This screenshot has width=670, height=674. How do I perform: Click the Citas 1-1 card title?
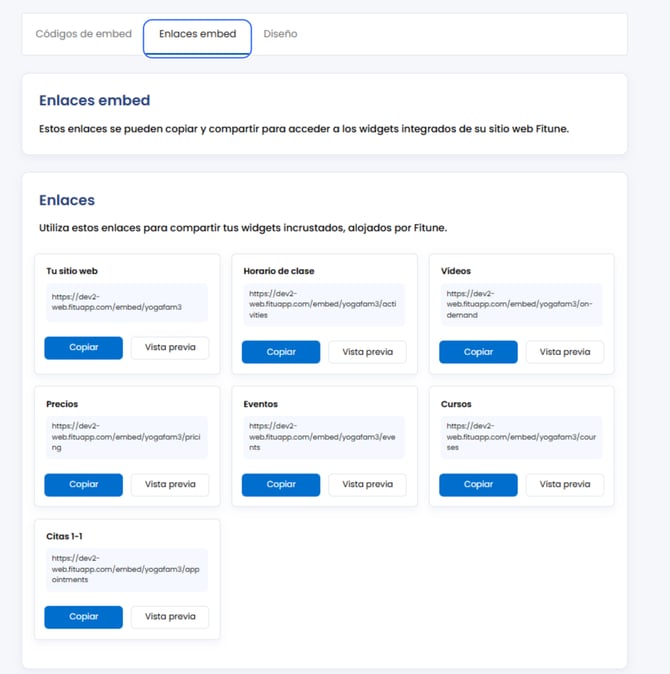pos(64,536)
